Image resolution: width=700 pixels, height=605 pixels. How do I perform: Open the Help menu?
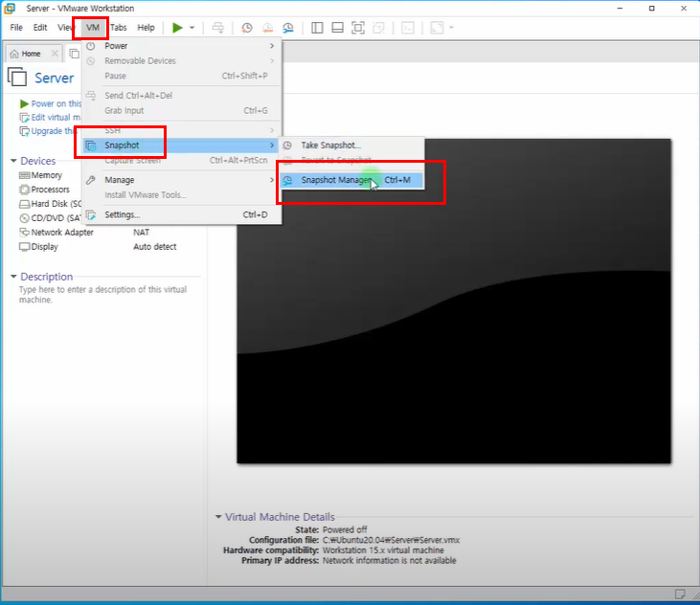(146, 28)
